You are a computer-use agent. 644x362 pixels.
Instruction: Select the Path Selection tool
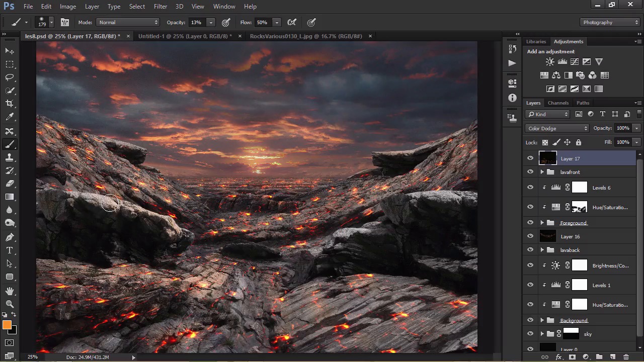point(10,263)
